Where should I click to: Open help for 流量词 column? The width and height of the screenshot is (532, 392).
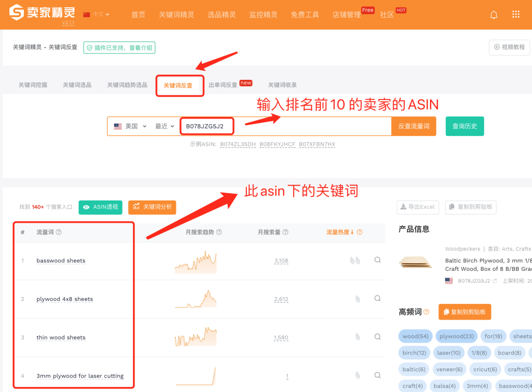(59, 232)
